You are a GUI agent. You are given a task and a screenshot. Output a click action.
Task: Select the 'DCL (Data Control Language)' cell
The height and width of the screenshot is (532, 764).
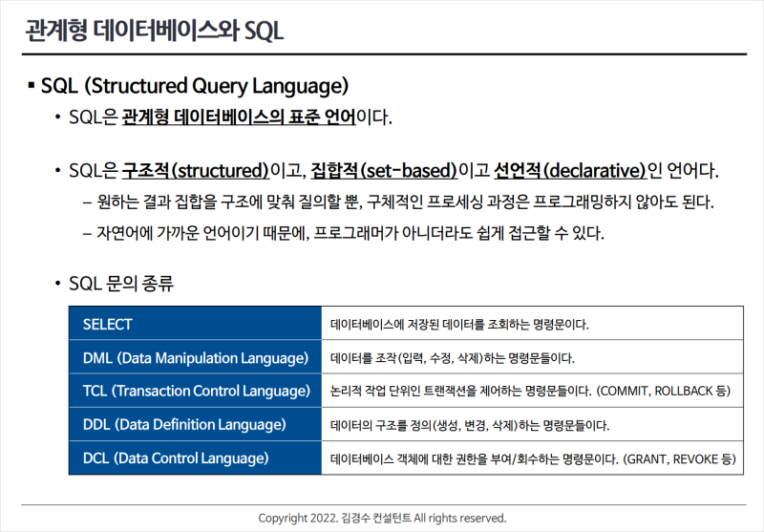pyautogui.click(x=196, y=458)
